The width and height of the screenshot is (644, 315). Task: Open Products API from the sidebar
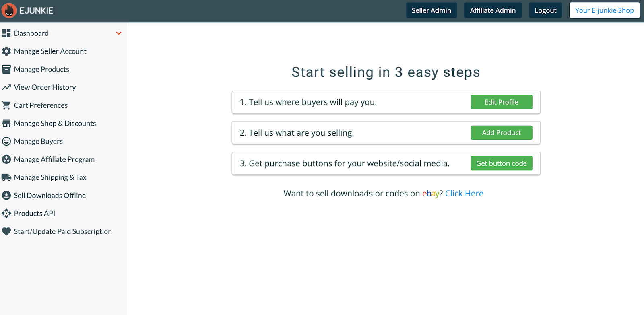(x=35, y=213)
